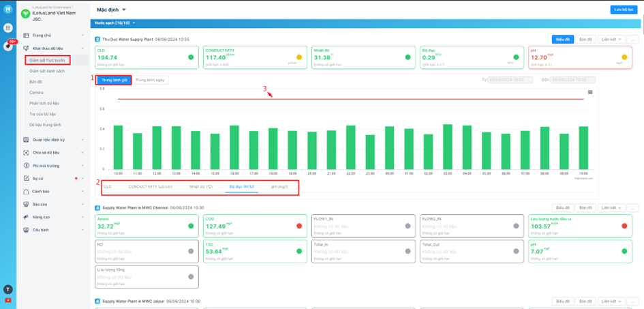Click the green iLotusLand company logo
This screenshot has width=644, height=309.
point(25,13)
